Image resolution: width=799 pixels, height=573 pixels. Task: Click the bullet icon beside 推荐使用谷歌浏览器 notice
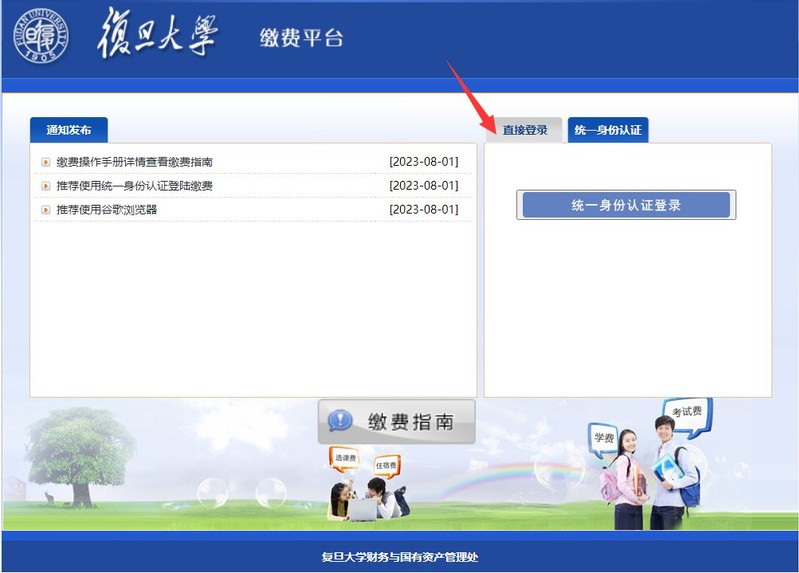click(x=45, y=210)
